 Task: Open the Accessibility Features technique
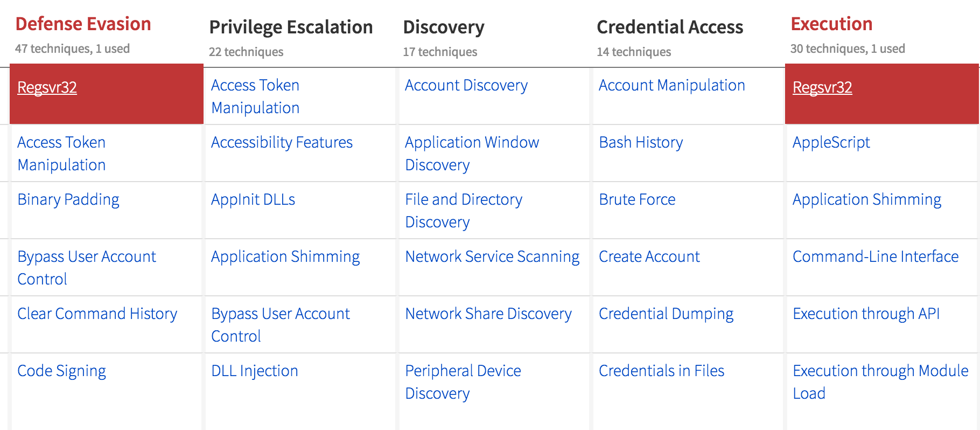[x=282, y=142]
